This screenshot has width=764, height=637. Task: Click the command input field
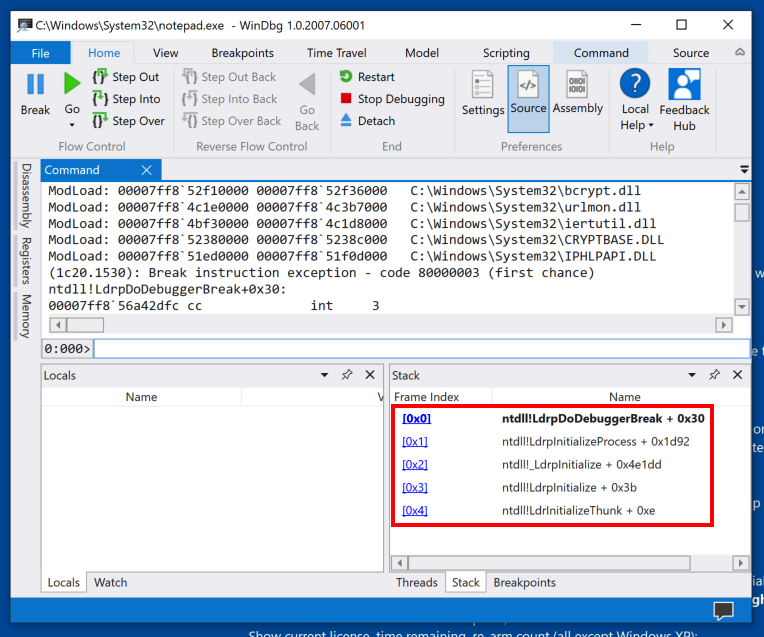click(x=421, y=349)
